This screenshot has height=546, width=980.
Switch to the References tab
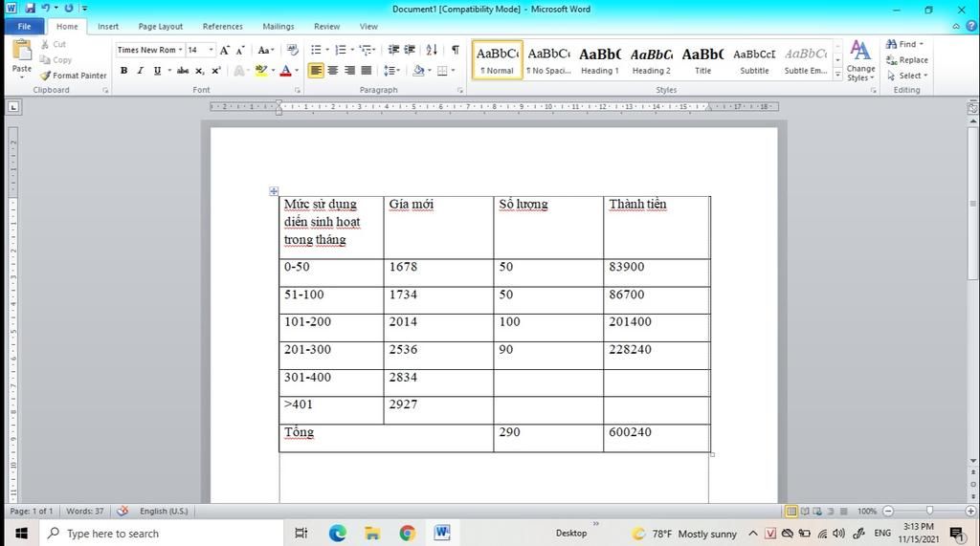222,26
